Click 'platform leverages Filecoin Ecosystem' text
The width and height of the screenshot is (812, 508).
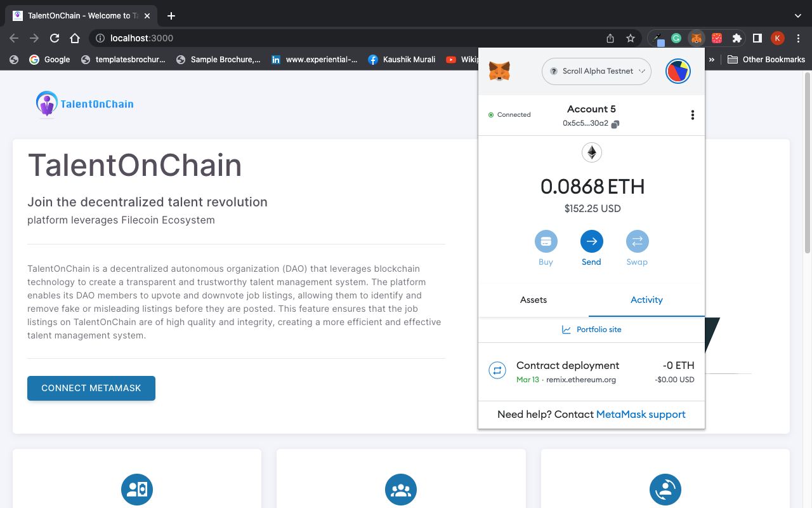tap(121, 220)
